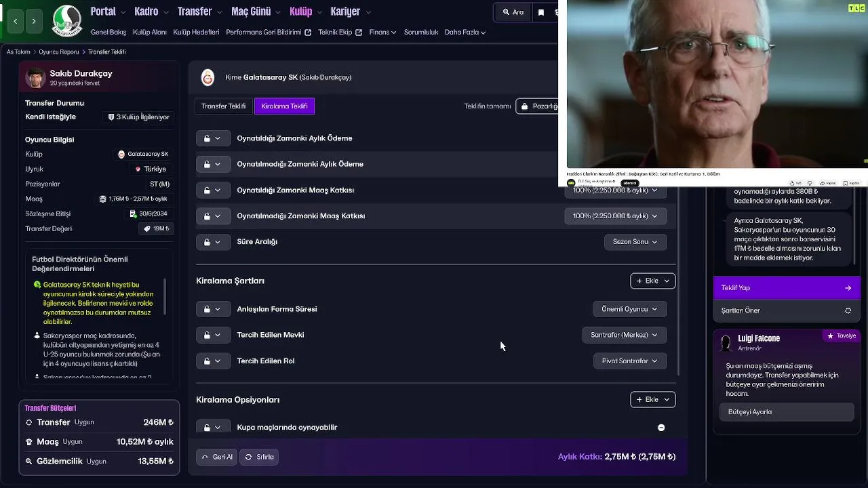Click the Sıfırla reset button
The image size is (868, 488).
pyautogui.click(x=259, y=457)
